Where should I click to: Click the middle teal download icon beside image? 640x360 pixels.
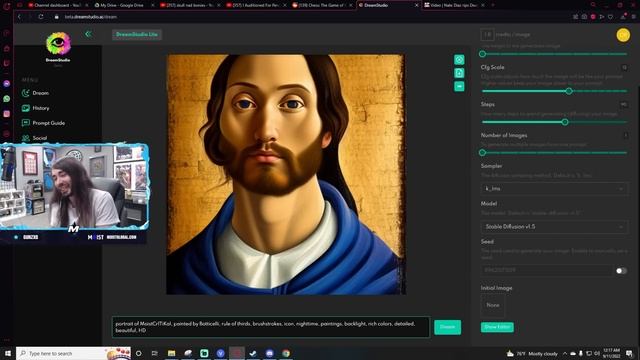459,73
